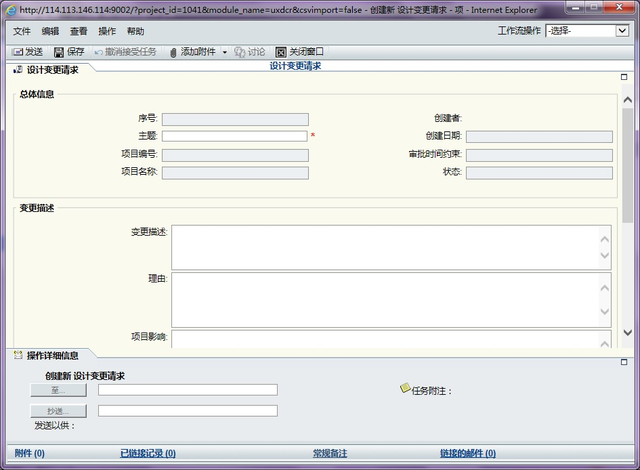Click the yellow task note icon
Image resolution: width=640 pixels, height=470 pixels.
(404, 388)
